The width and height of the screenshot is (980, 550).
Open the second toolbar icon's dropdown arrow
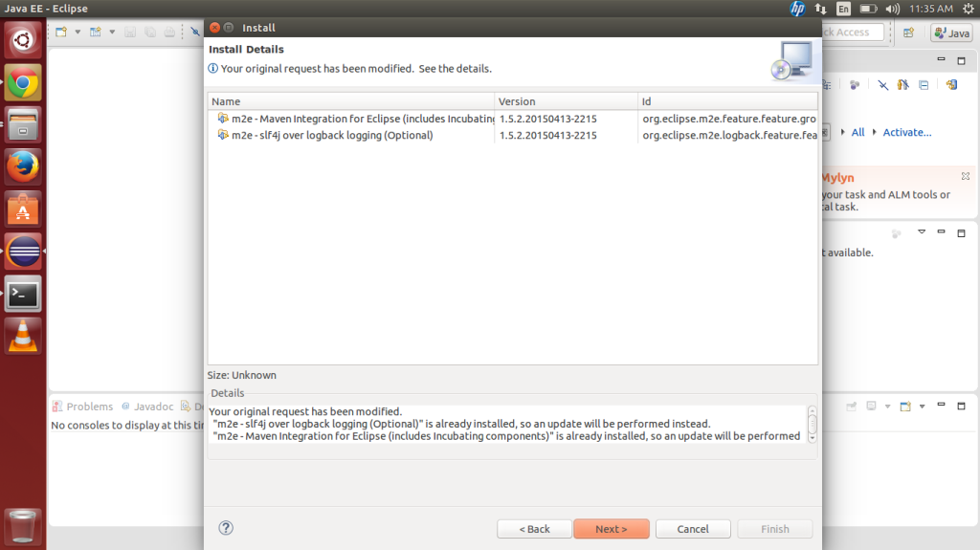112,32
